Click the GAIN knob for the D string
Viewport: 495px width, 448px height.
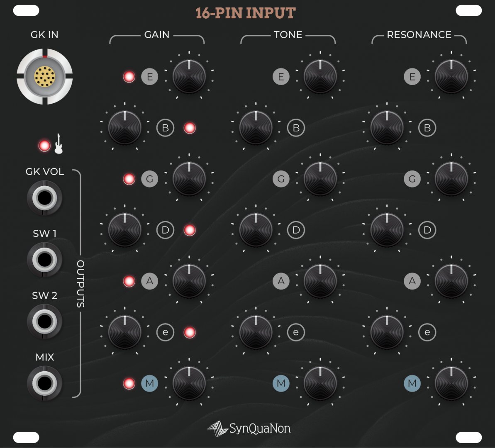pos(125,230)
